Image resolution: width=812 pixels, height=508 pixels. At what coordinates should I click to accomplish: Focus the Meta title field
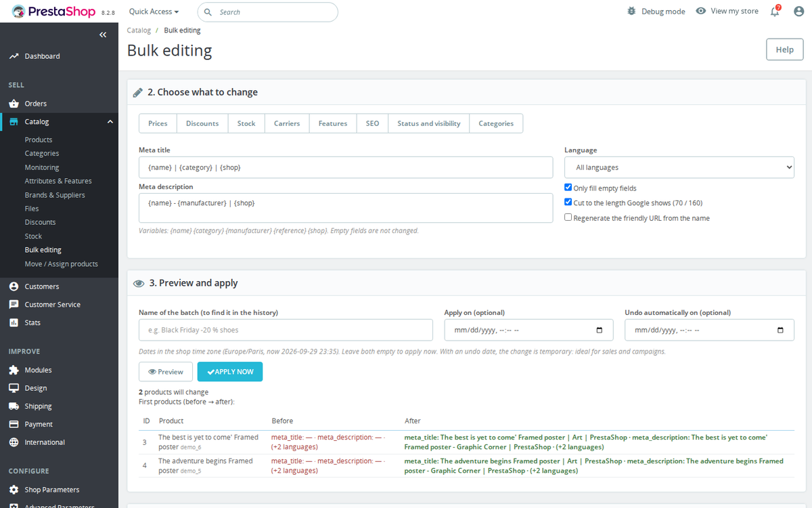tap(346, 167)
